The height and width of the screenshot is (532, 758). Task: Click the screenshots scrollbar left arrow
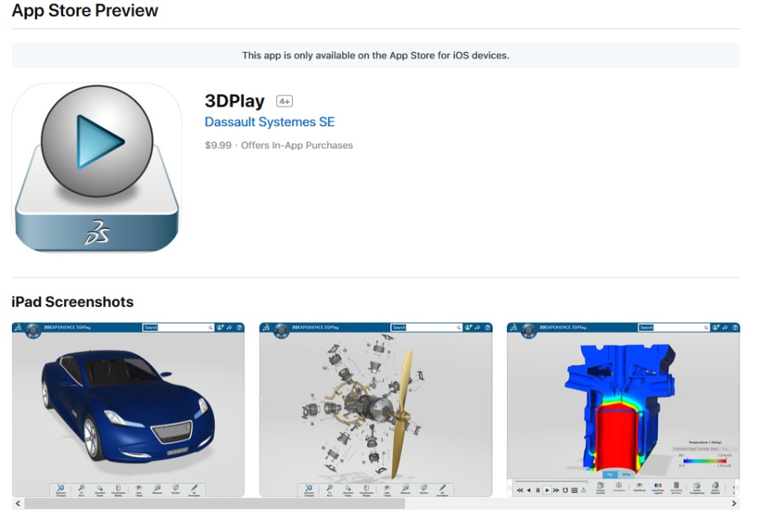tap(18, 504)
